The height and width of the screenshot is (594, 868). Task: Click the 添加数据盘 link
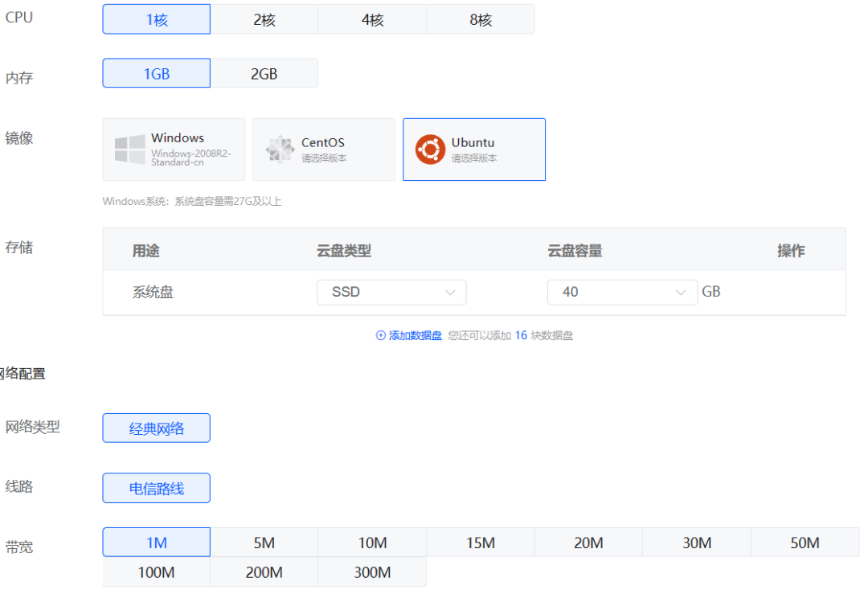coord(416,336)
